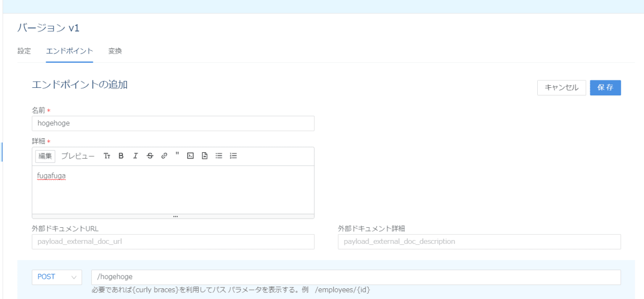Viewport: 644px width, 299px height.
Task: Click the curly braces path parameter hint text
Action: click(x=231, y=290)
